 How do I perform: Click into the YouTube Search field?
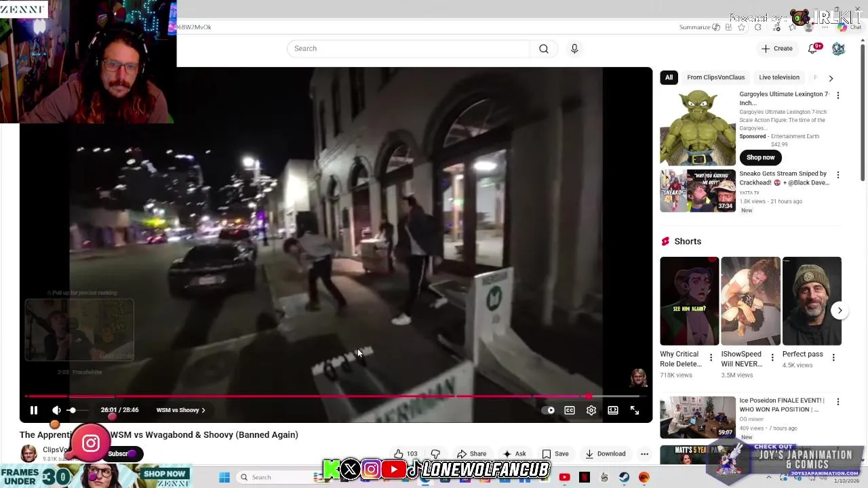408,49
